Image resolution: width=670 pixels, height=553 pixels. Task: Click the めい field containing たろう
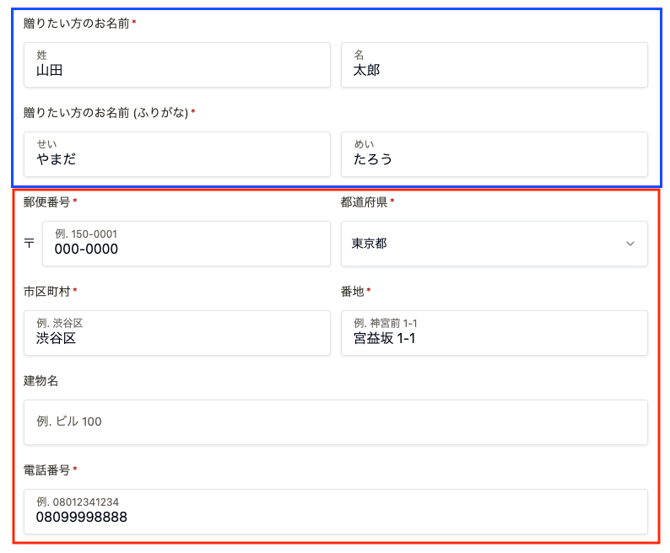pos(494,153)
